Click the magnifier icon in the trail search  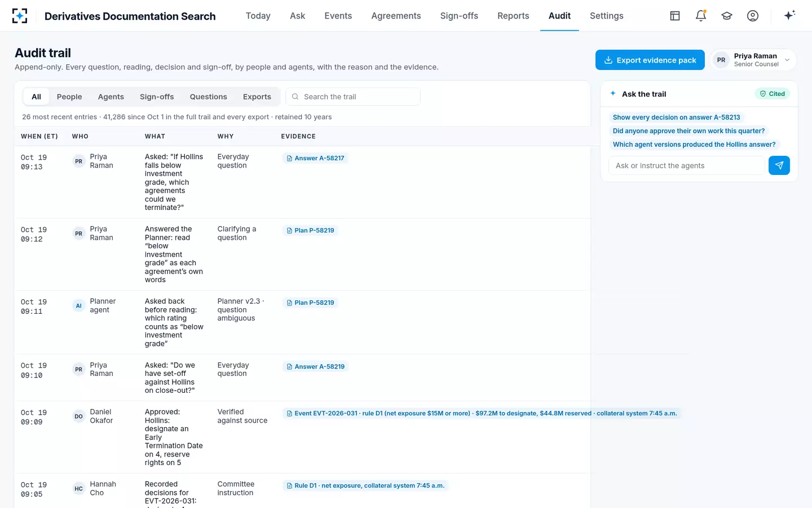tap(295, 97)
